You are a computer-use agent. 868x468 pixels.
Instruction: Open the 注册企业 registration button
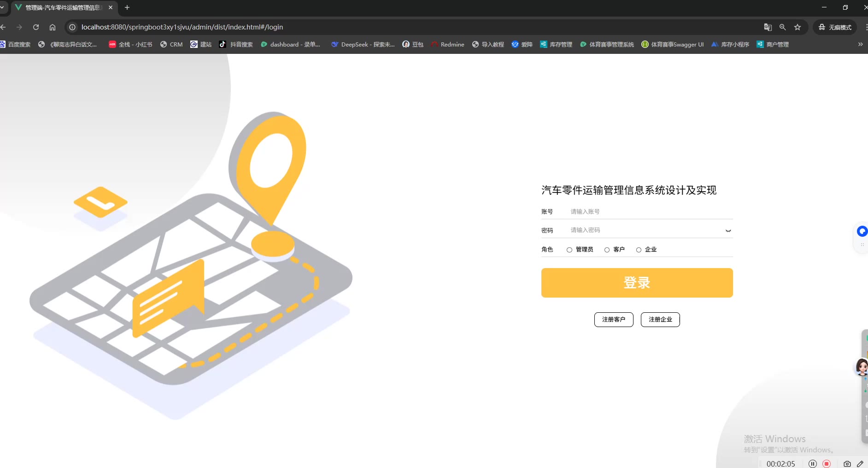tap(660, 320)
